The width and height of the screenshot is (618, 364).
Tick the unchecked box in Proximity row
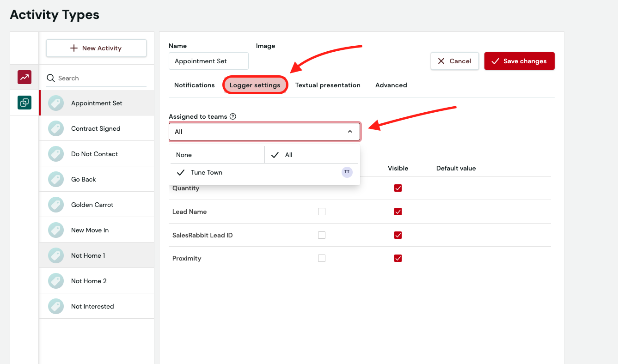(x=322, y=258)
